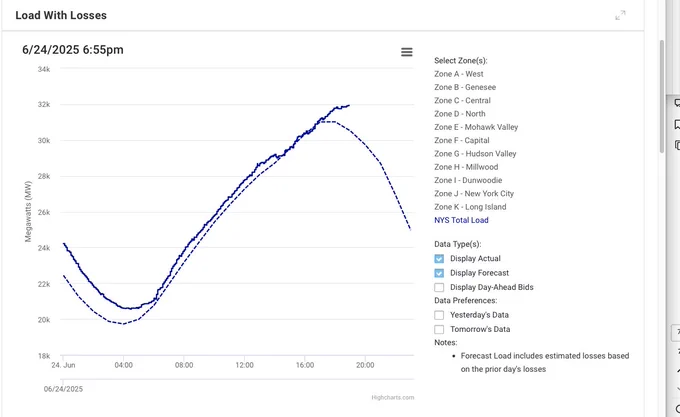The image size is (680, 417).
Task: Click the page vertical scrollbar thumb
Action: [661, 96]
